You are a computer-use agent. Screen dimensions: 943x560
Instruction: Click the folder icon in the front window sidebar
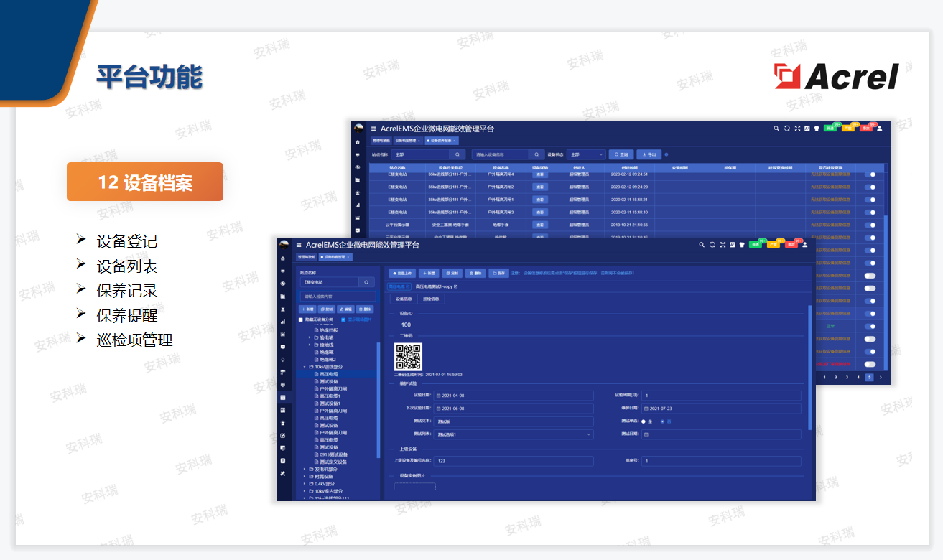click(x=283, y=296)
